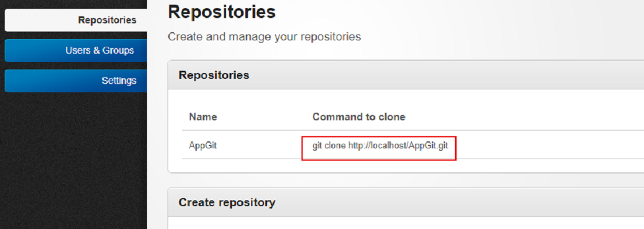Open the Settings sidebar section
644x229 pixels.
pyautogui.click(x=76, y=81)
